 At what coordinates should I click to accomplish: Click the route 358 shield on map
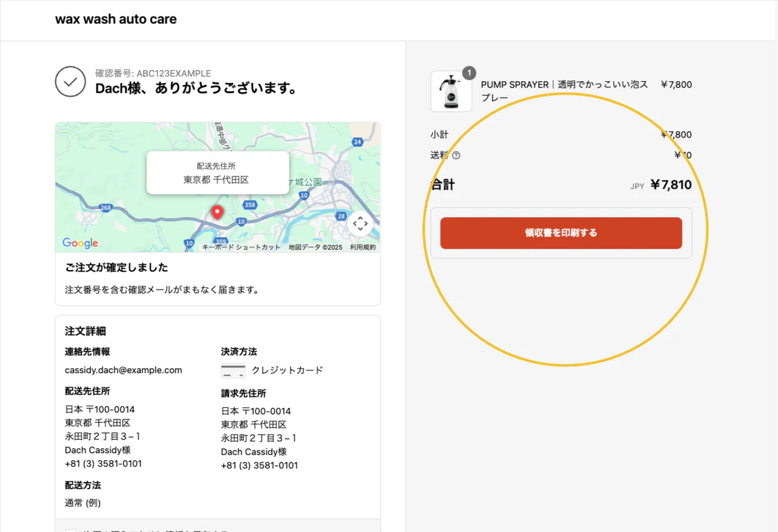[x=250, y=205]
